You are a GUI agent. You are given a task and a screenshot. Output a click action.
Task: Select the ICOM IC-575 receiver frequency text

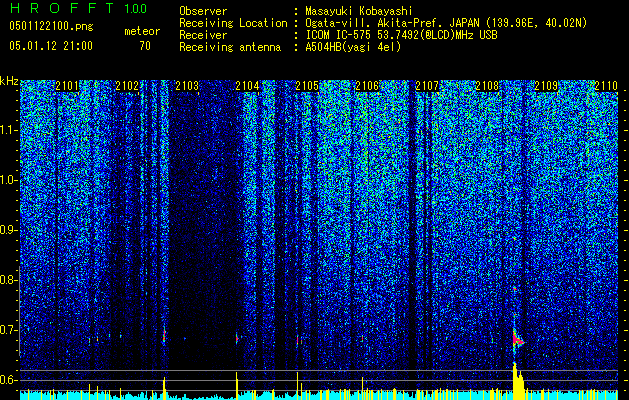pyautogui.click(x=401, y=35)
